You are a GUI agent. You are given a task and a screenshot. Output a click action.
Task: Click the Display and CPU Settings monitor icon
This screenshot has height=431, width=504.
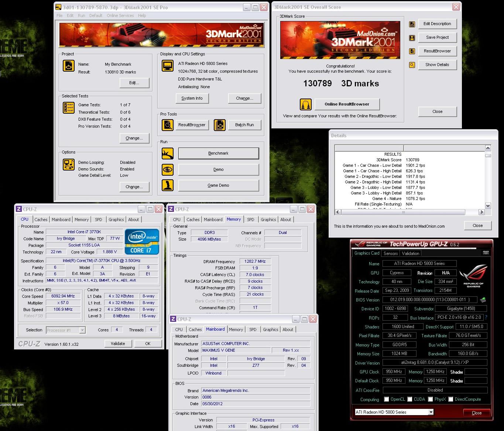pos(168,66)
